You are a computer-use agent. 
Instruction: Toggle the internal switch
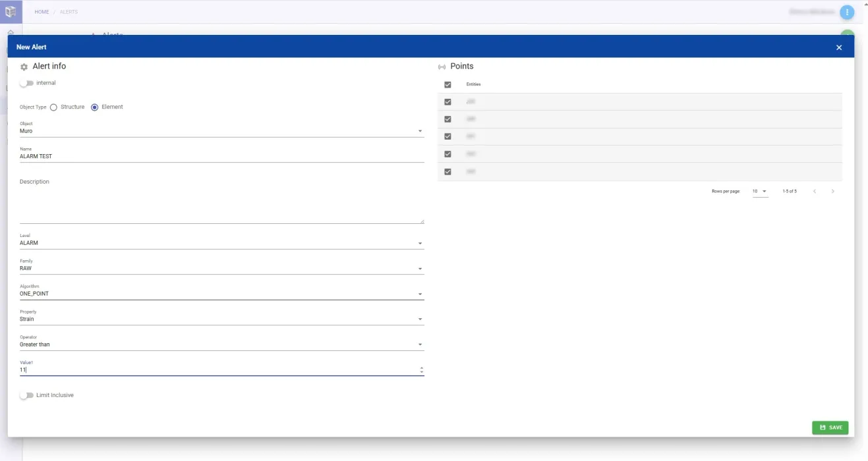tap(26, 83)
